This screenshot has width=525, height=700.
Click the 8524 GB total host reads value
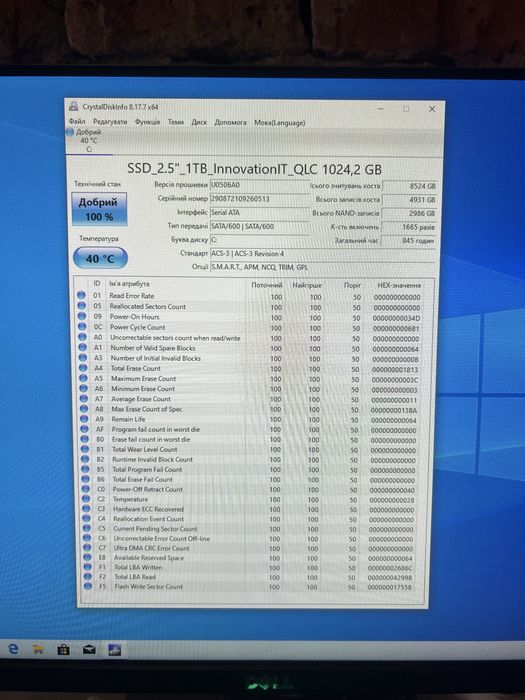click(x=410, y=186)
